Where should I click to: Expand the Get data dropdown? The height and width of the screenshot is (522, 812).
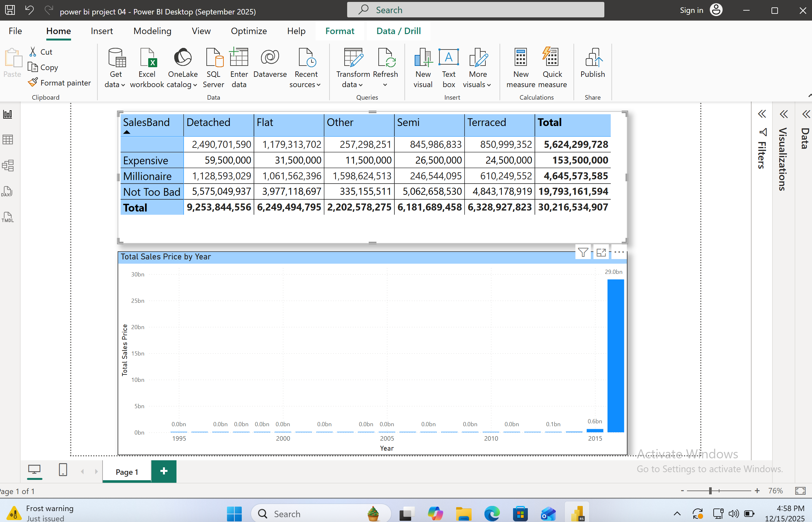point(115,85)
